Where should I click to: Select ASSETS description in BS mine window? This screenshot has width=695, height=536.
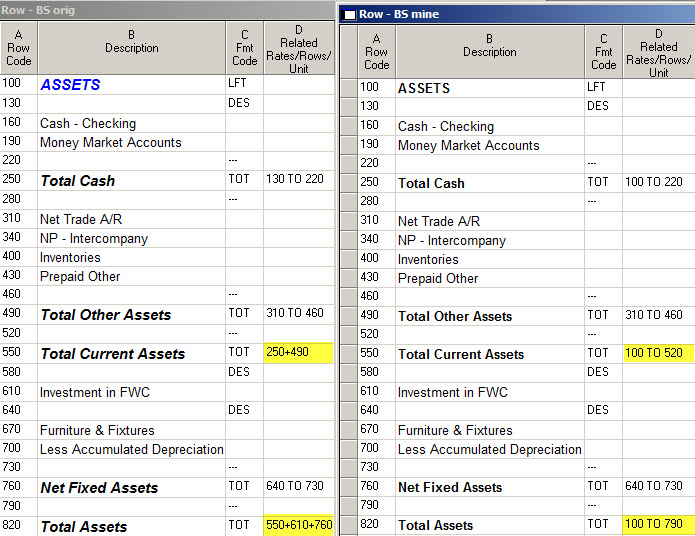(424, 88)
